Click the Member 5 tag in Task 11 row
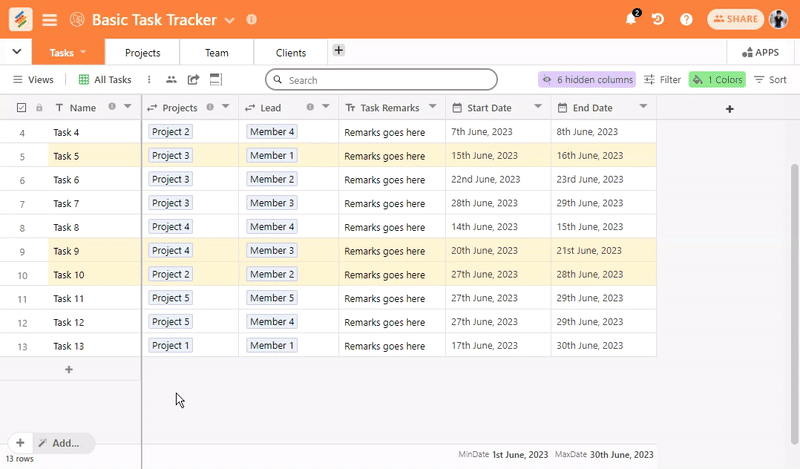 pyautogui.click(x=272, y=298)
